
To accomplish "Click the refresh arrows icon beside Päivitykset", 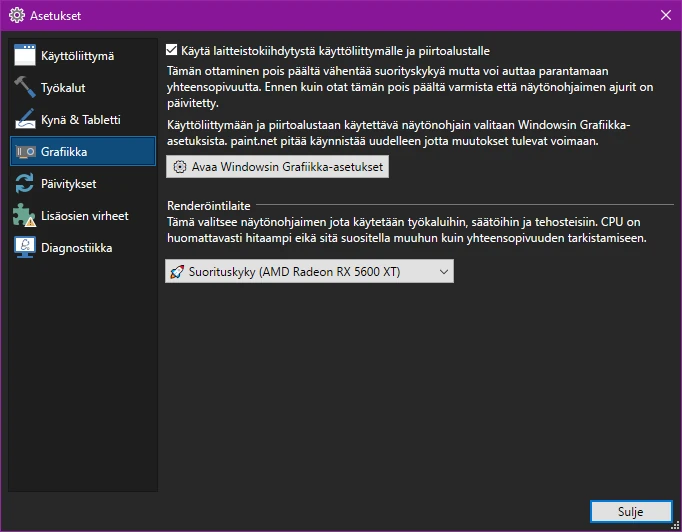I will coord(25,184).
